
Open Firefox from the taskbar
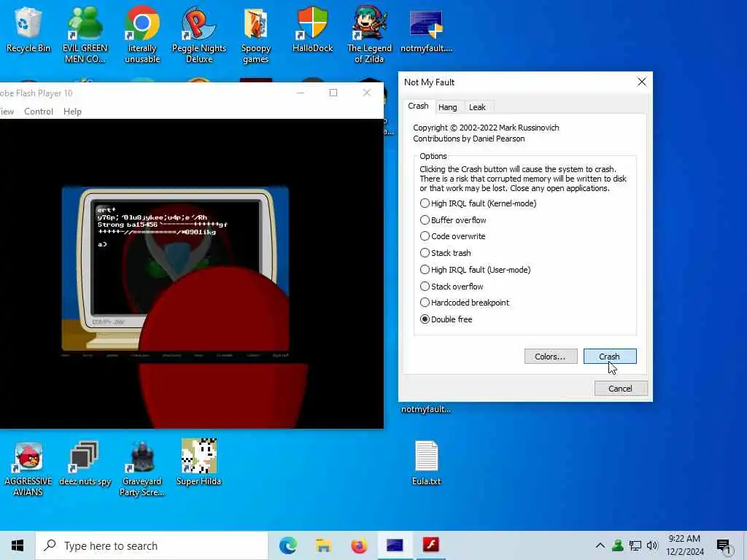359,545
